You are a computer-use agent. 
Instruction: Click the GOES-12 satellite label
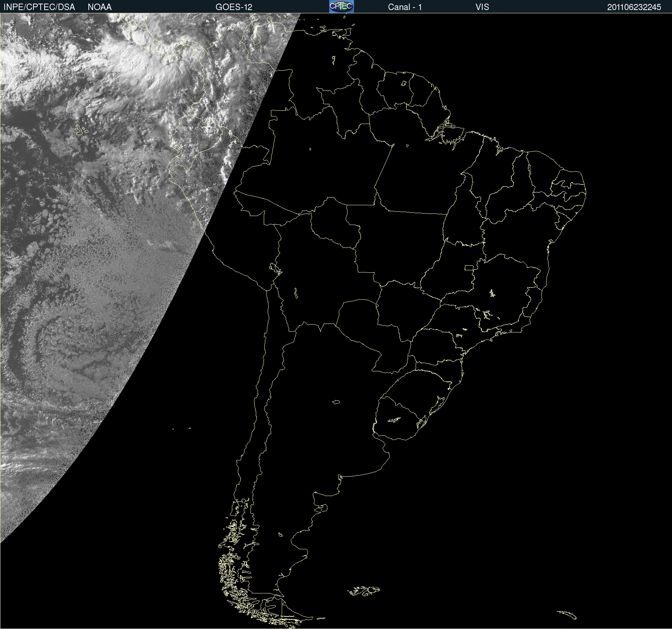(x=234, y=7)
